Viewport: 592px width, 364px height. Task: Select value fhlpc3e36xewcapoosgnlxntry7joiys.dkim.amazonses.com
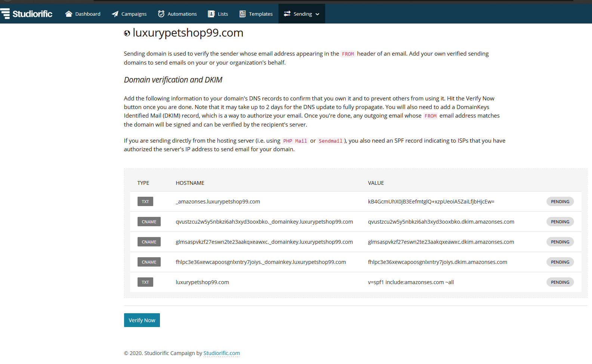438,262
